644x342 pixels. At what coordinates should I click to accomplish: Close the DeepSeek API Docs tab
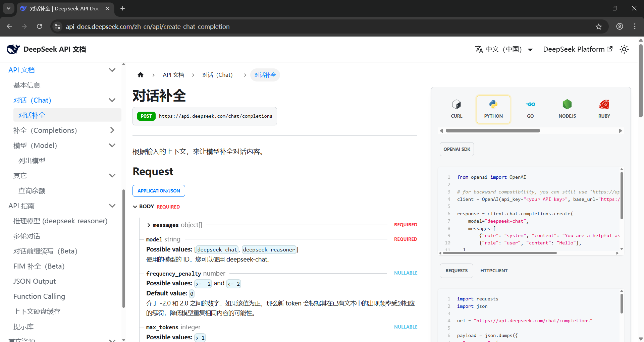coord(107,8)
